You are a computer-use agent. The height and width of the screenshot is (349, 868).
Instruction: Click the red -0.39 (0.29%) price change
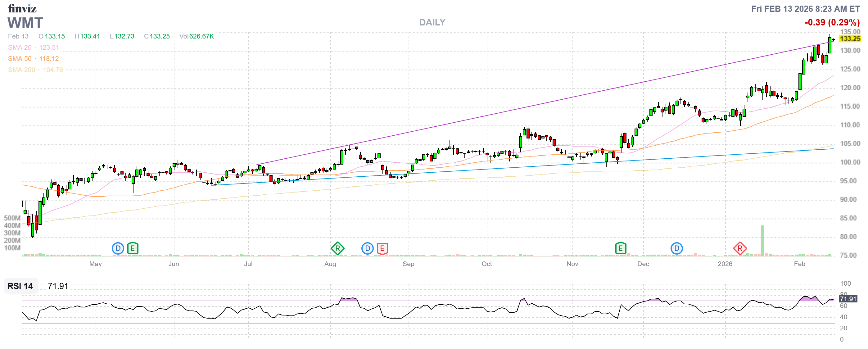(832, 22)
